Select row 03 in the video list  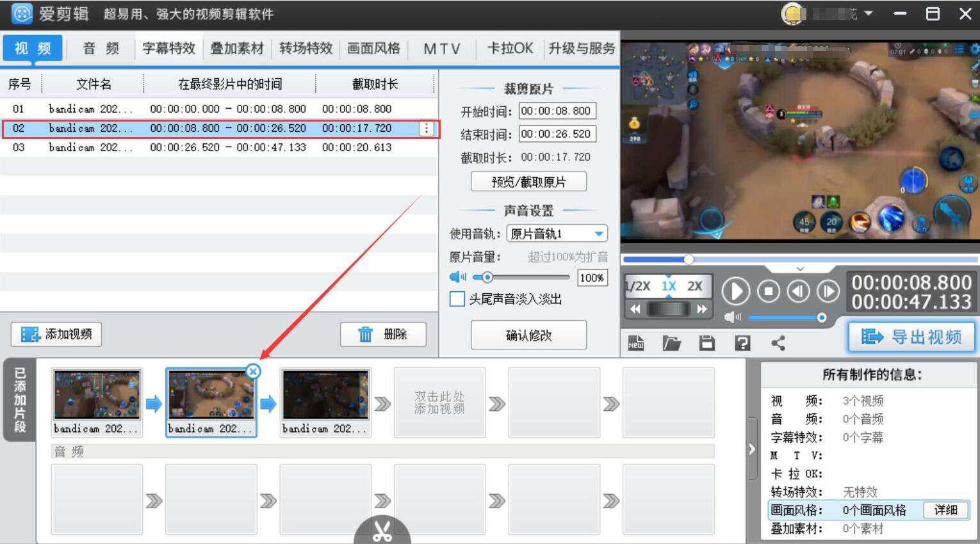(219, 147)
